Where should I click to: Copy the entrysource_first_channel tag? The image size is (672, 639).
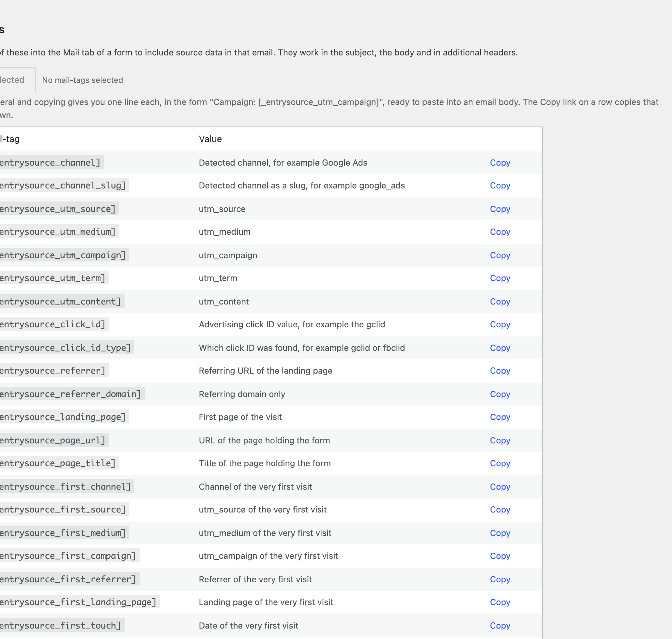(500, 487)
